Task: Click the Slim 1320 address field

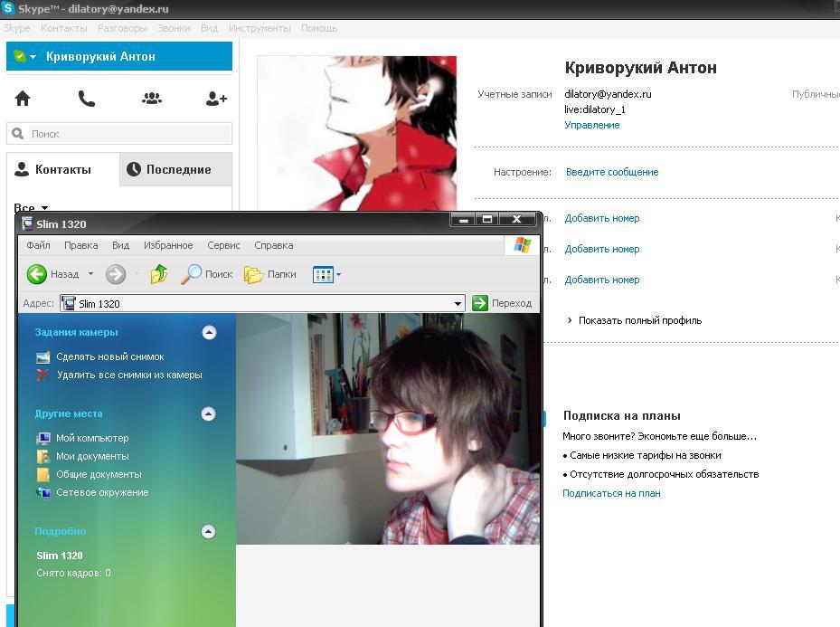Action: tap(262, 304)
